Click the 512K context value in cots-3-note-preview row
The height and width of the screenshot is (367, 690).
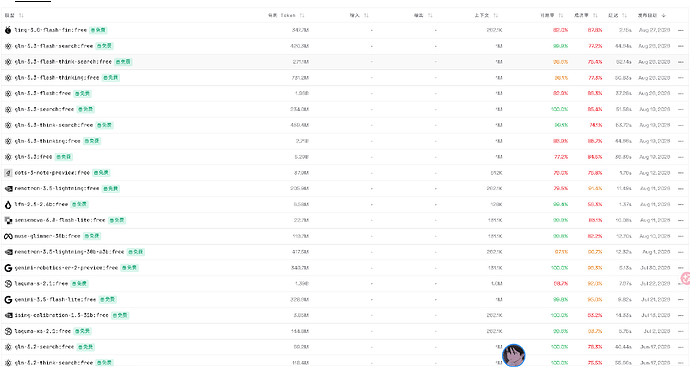[x=496, y=173]
